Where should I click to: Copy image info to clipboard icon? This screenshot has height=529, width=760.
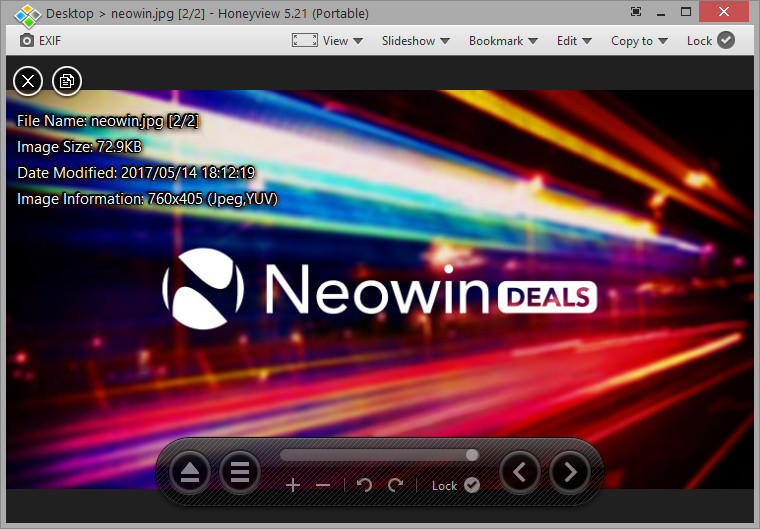[67, 81]
